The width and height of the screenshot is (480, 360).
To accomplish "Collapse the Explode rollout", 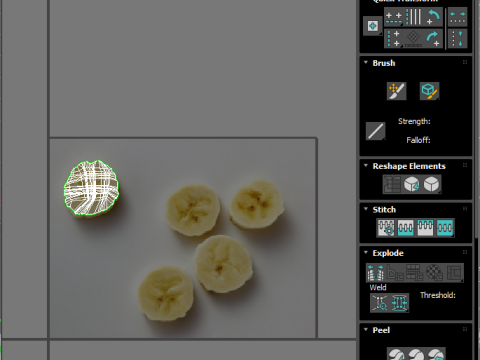I will (x=366, y=252).
